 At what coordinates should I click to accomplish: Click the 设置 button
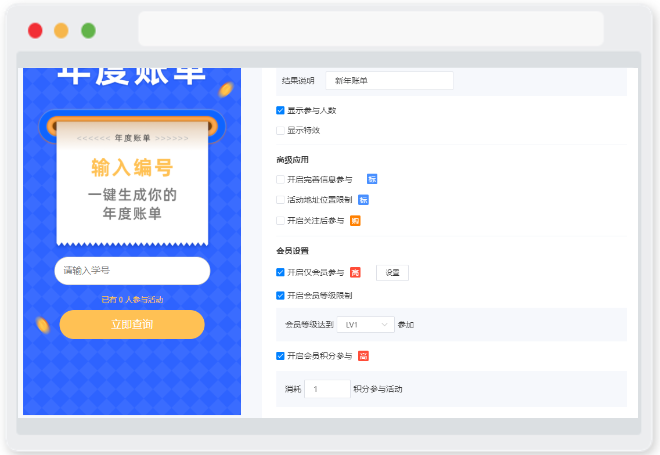(392, 273)
